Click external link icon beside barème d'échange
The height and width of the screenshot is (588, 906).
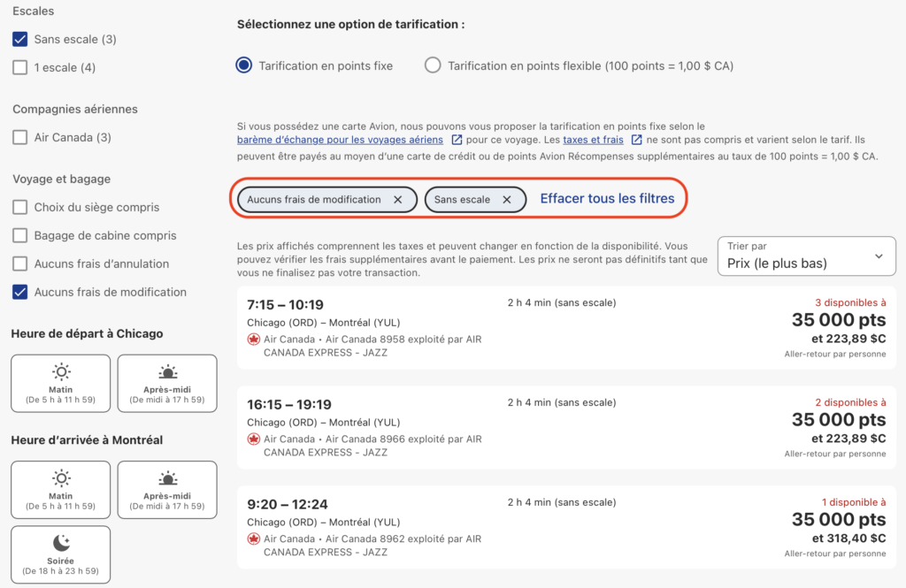pos(457,140)
